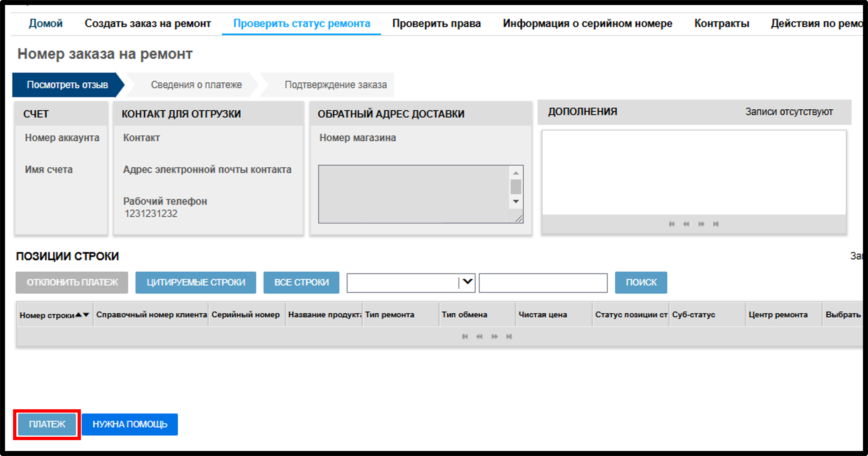
Task: Click the Тип ремонта column header
Action: 401,314
